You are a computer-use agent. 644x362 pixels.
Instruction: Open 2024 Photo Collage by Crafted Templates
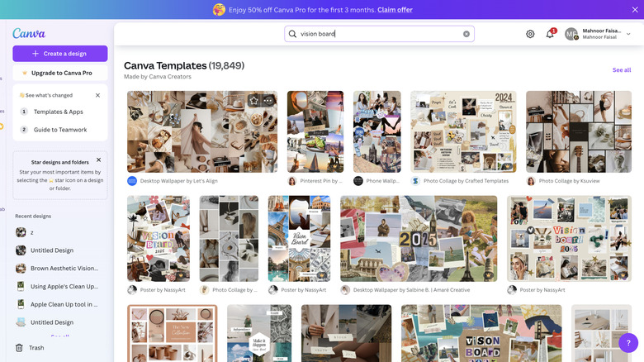point(463,131)
